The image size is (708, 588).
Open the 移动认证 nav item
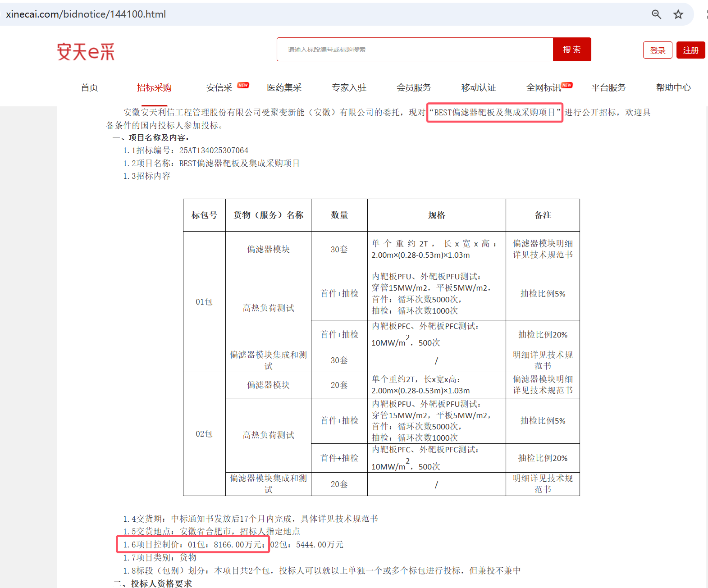(x=479, y=87)
